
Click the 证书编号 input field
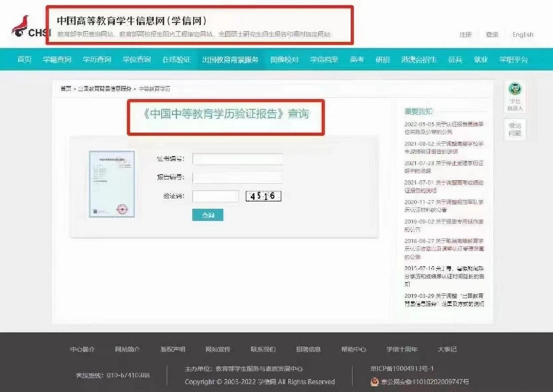(237, 159)
